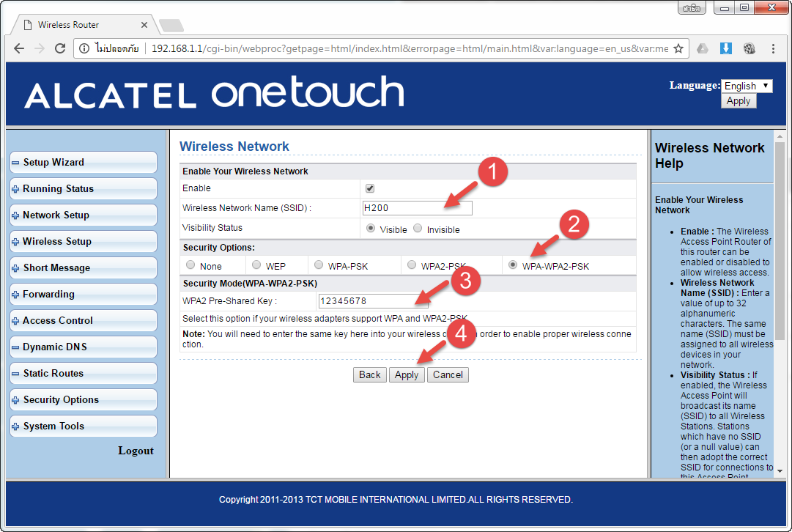The width and height of the screenshot is (792, 532).
Task: Select WEP security option
Action: 256,265
